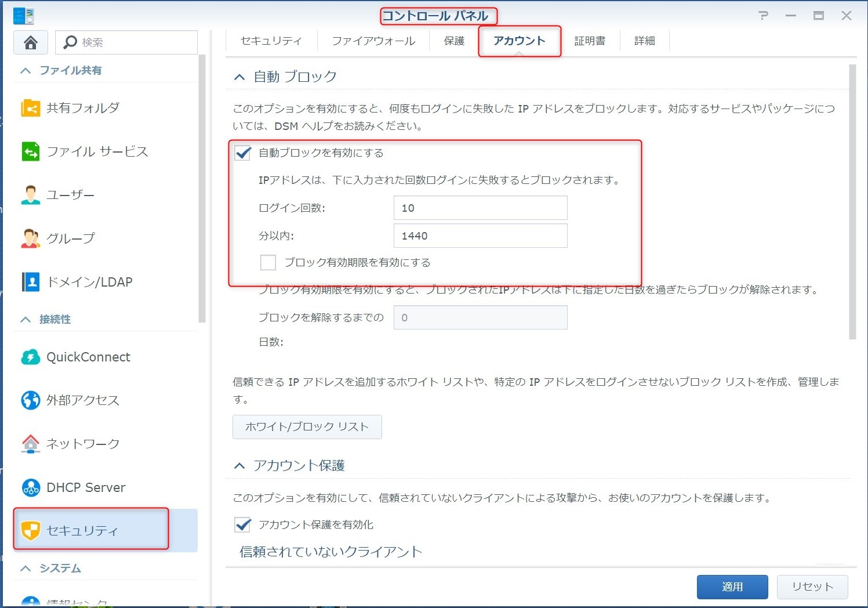Open the ファイル サービス icon
Image resolution: width=868 pixels, height=608 pixels.
click(30, 151)
